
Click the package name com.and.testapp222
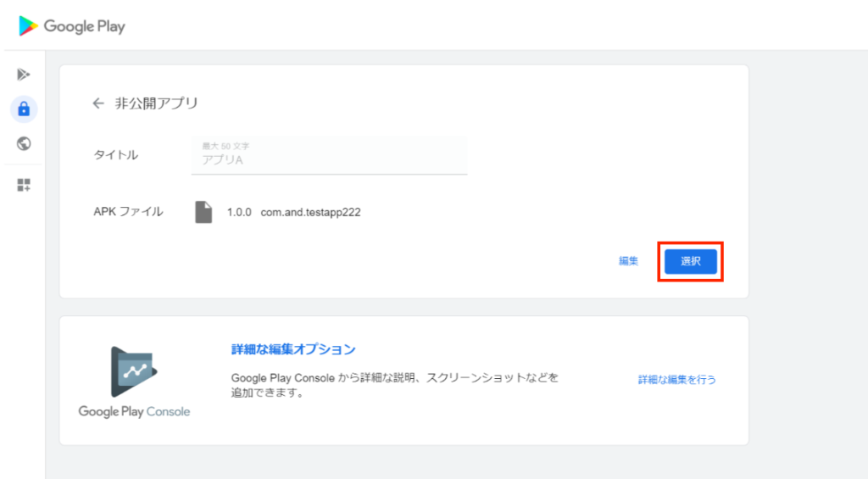(310, 213)
